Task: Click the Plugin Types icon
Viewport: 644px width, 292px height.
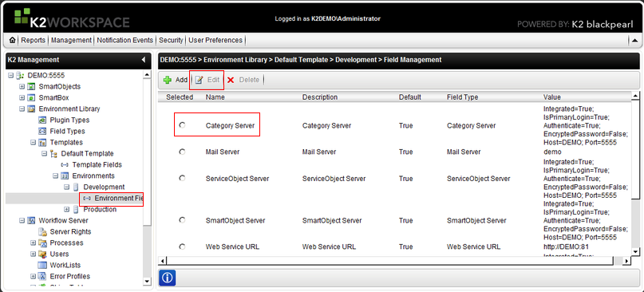Action: pyautogui.click(x=41, y=120)
